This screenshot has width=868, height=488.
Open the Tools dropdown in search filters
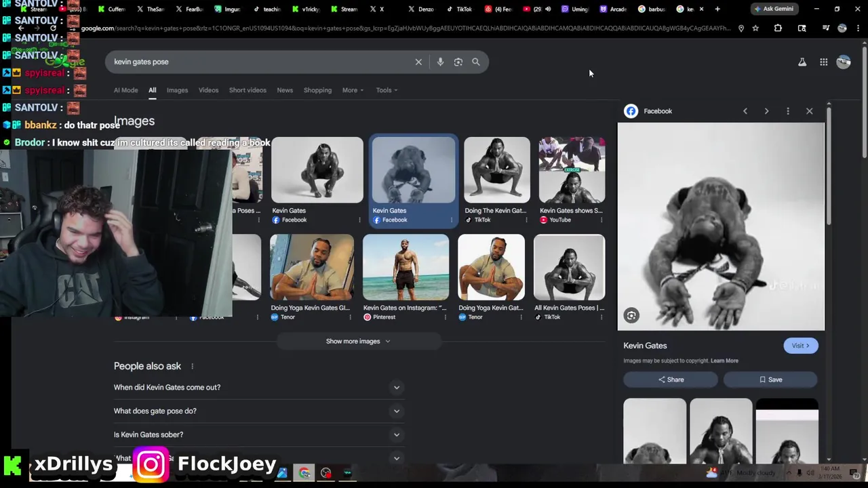coord(387,90)
